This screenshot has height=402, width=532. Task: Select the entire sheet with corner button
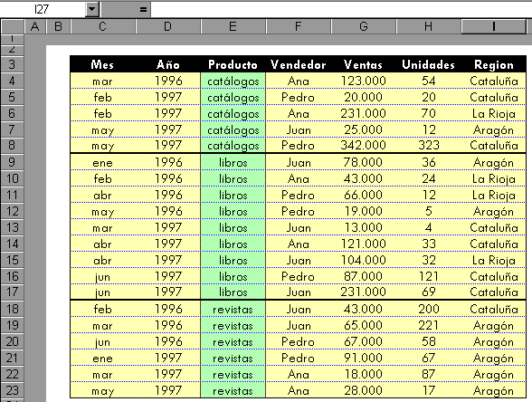point(12,26)
